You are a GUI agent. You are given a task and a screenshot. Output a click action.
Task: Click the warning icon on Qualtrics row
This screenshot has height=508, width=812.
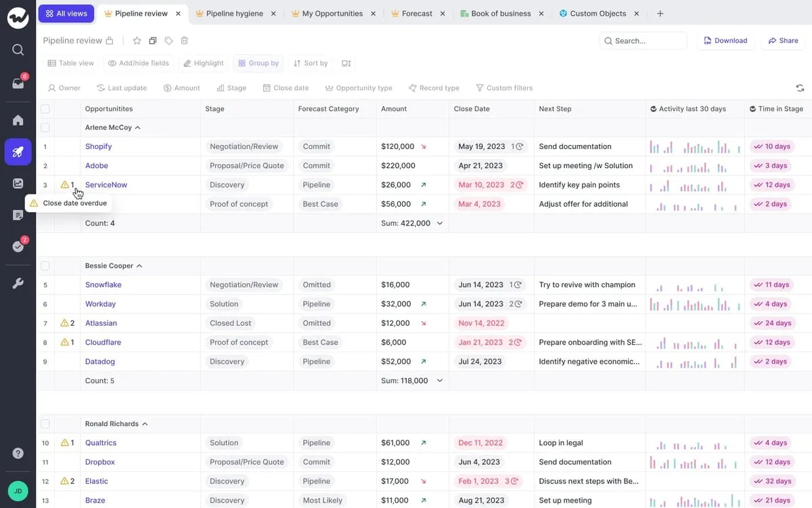coord(65,442)
